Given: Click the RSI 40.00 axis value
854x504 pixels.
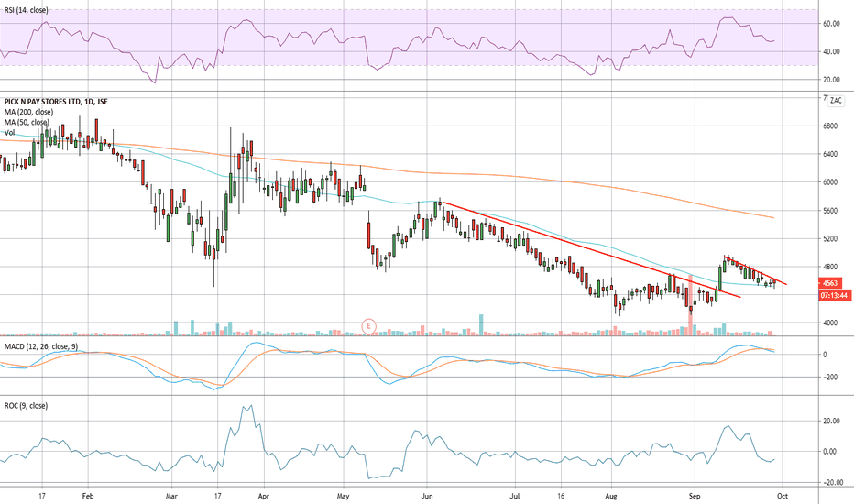Looking at the screenshot, I should tap(832, 52).
